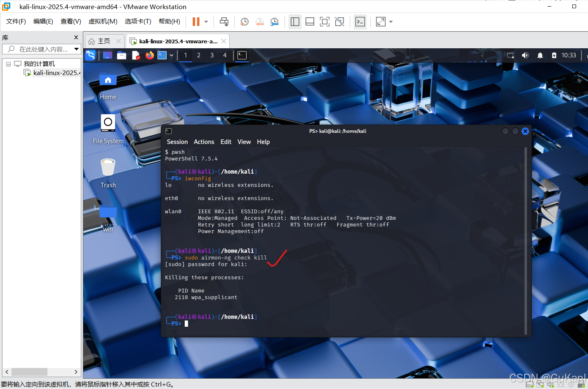The width and height of the screenshot is (588, 389).
Task: Open the terminal Session menu
Action: 177,142
